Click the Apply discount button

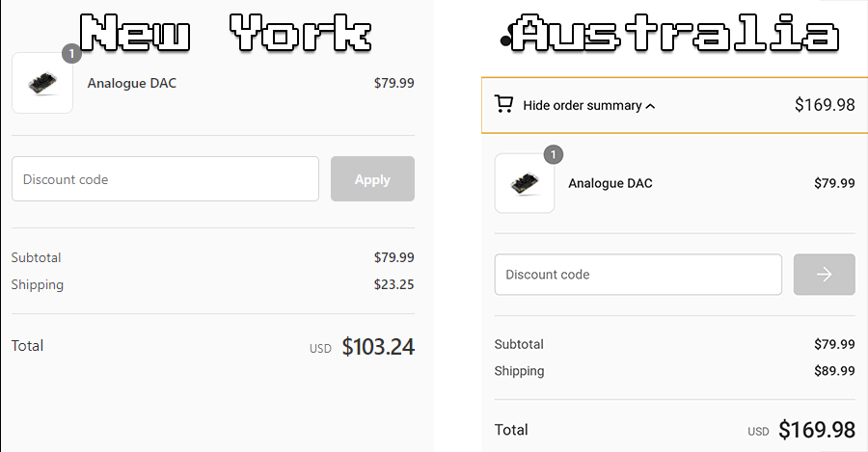click(372, 178)
